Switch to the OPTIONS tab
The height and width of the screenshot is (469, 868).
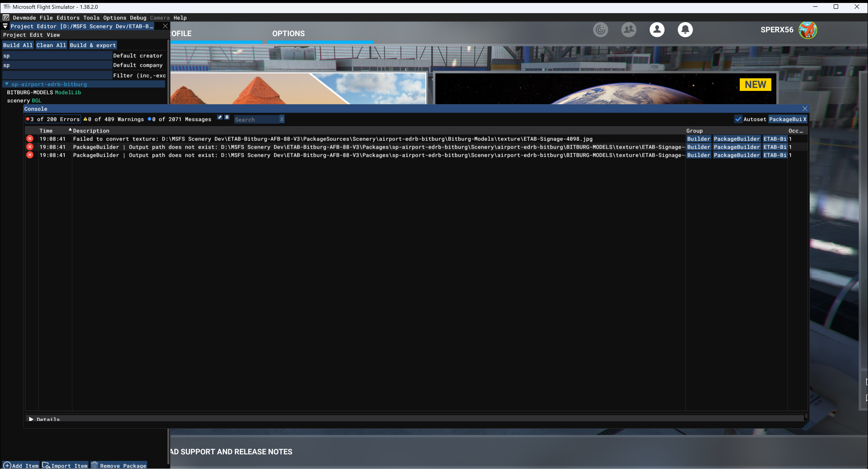(x=288, y=34)
